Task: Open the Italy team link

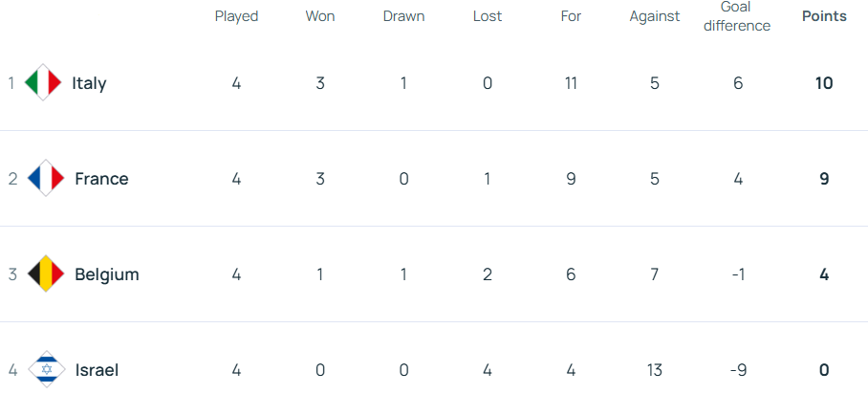Action: (89, 83)
